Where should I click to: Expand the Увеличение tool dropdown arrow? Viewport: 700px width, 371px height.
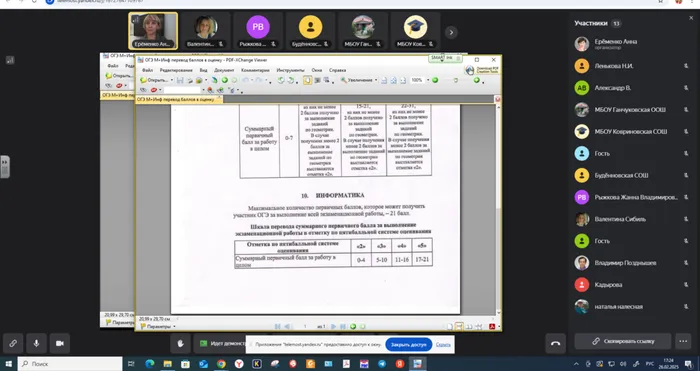(x=376, y=80)
